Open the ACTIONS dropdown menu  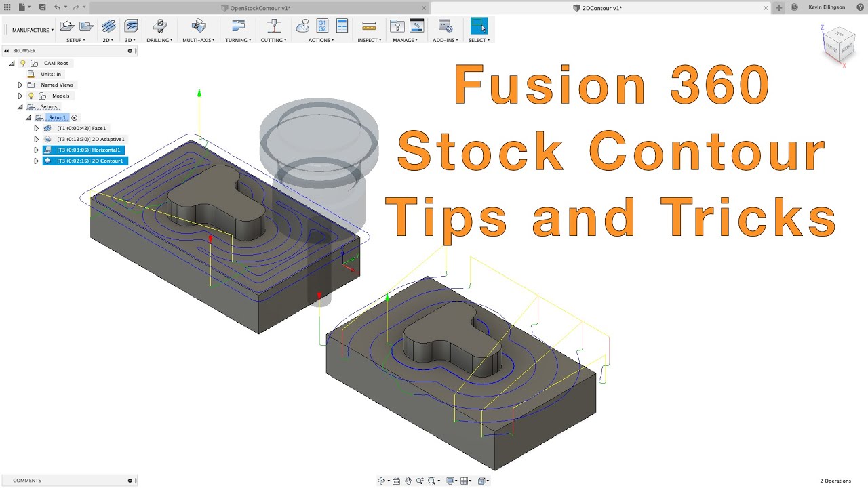321,40
